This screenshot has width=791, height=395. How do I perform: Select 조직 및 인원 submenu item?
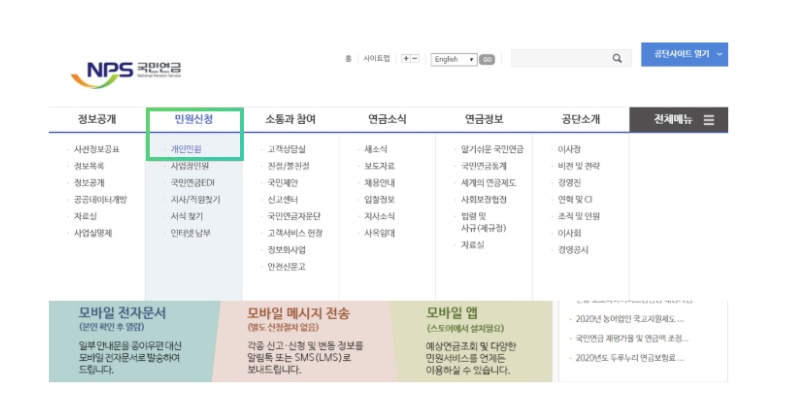579,216
